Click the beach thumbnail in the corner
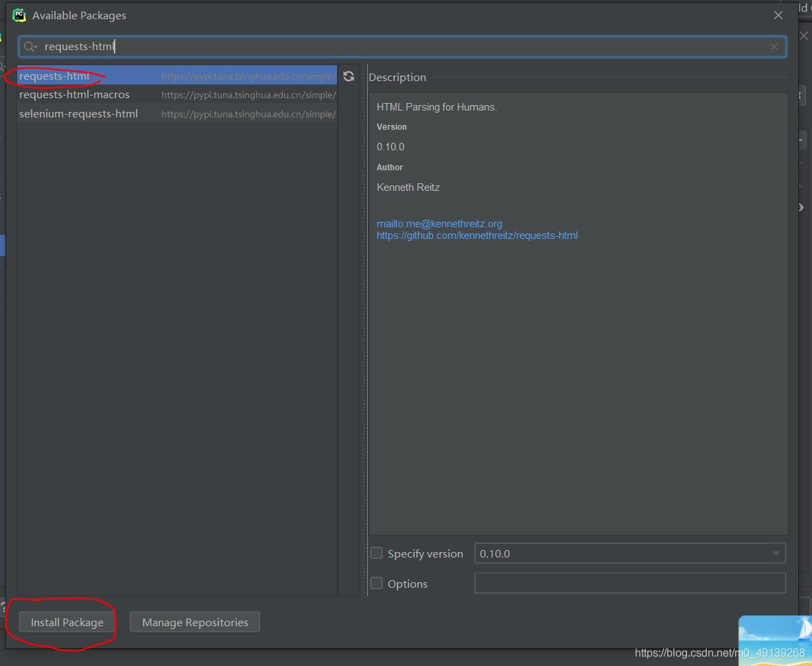Image resolution: width=812 pixels, height=666 pixels. pos(774,640)
